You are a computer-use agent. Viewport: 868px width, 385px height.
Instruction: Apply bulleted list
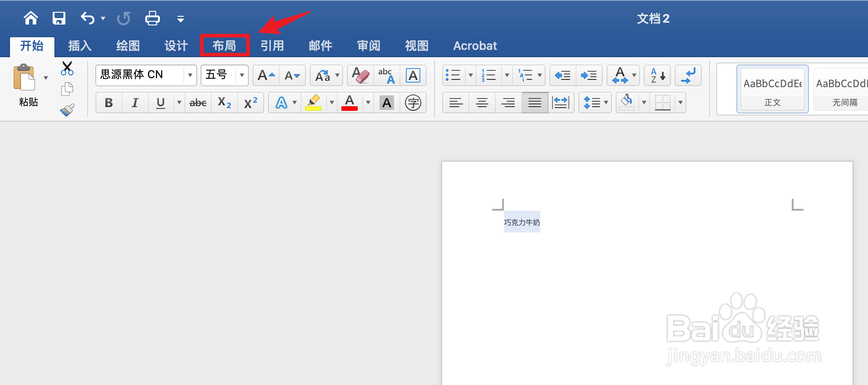coord(453,75)
